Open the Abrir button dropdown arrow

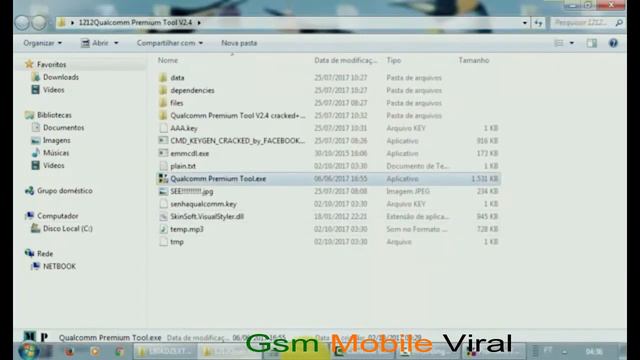click(116, 43)
